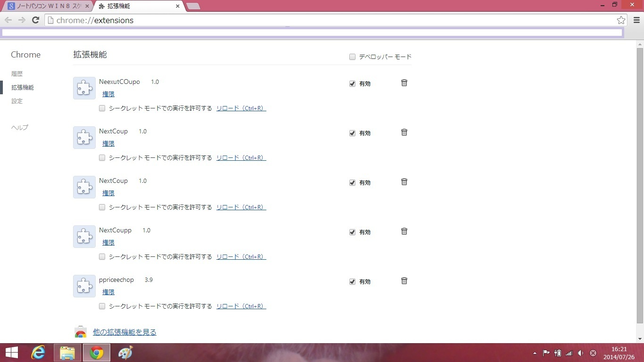
Task: Click the Chrome heading in sidebar
Action: [25, 55]
